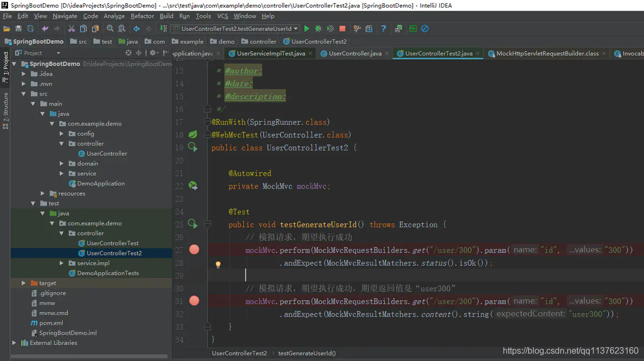
Task: Click the Run with Coverage icon
Action: [331, 28]
